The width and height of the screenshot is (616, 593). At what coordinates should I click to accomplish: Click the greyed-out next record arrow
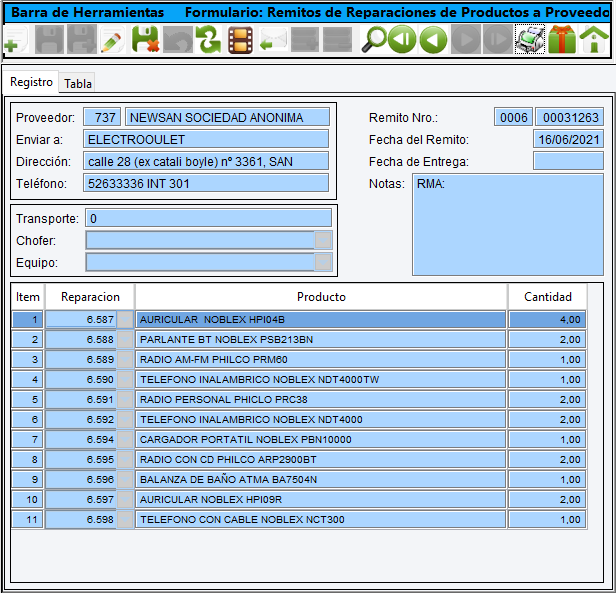[x=466, y=40]
